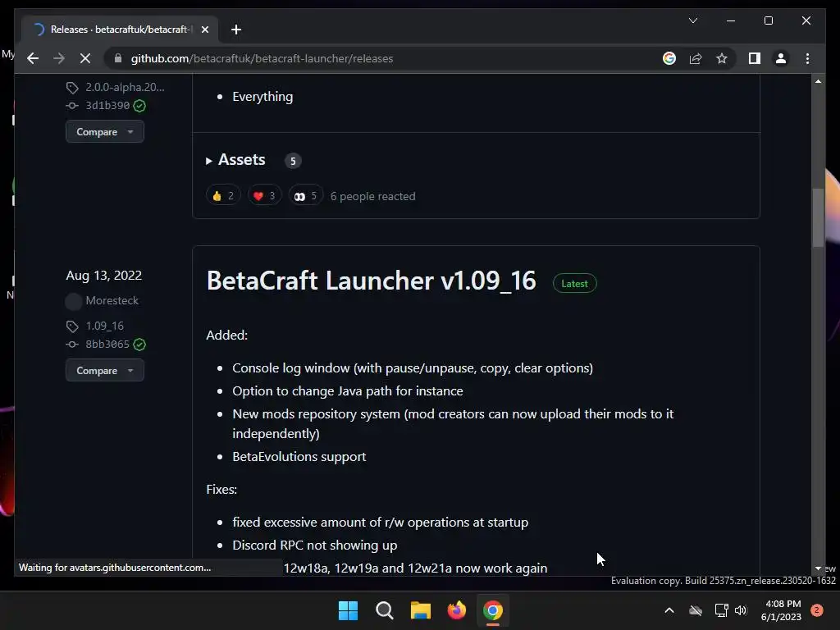Click the '6 people reacted' text
The height and width of the screenshot is (630, 840).
coord(373,196)
